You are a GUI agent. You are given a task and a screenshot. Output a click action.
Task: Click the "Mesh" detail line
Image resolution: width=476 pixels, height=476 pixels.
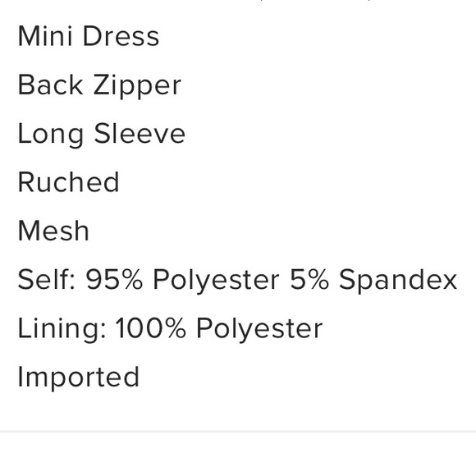pos(53,231)
